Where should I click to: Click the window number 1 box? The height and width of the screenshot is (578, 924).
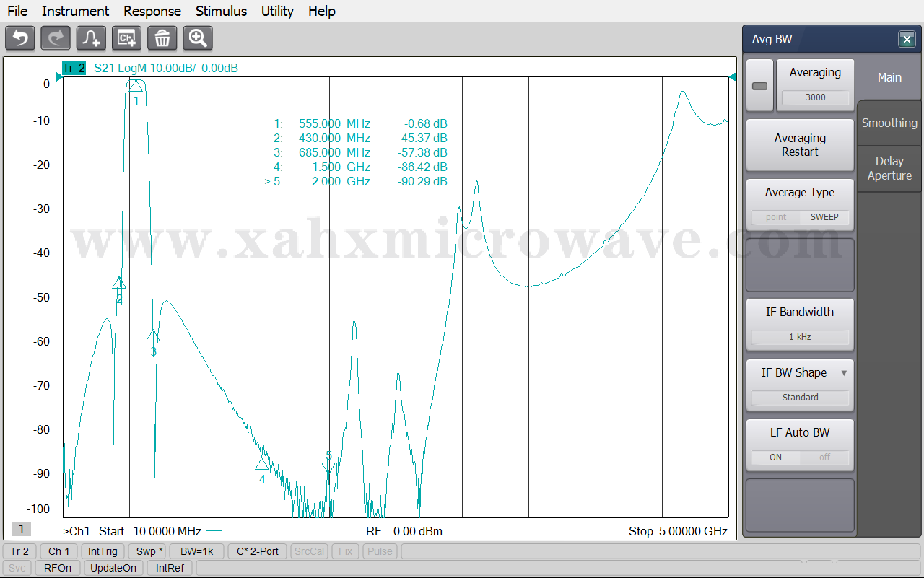(21, 530)
